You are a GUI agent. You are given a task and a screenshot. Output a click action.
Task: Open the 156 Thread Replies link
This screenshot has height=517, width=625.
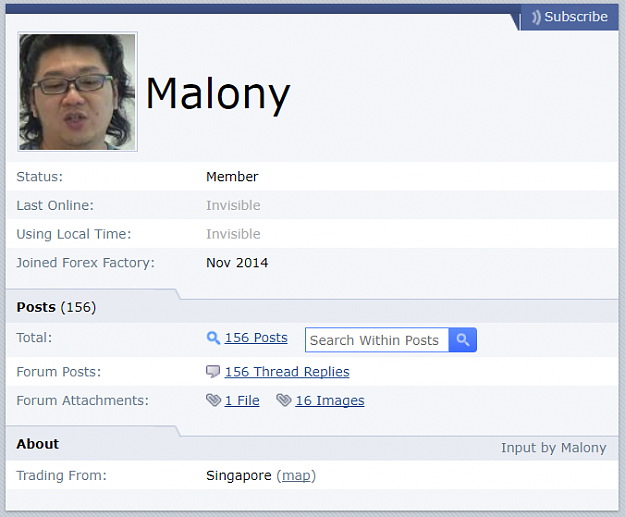tap(287, 372)
